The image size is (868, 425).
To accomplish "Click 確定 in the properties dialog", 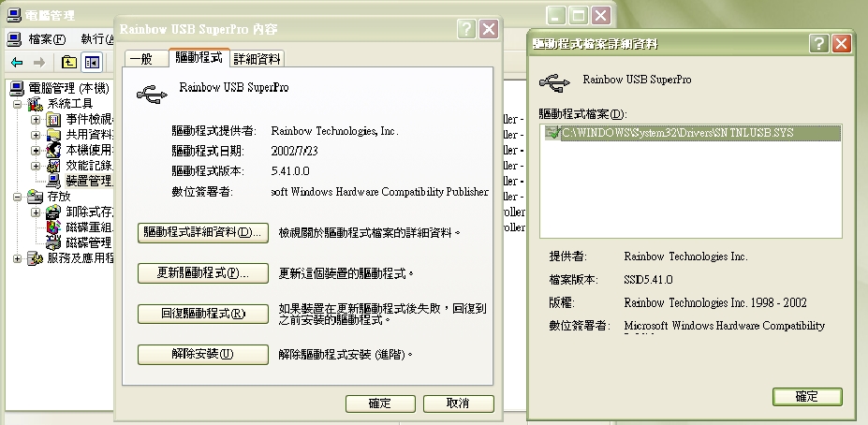I will 380,403.
